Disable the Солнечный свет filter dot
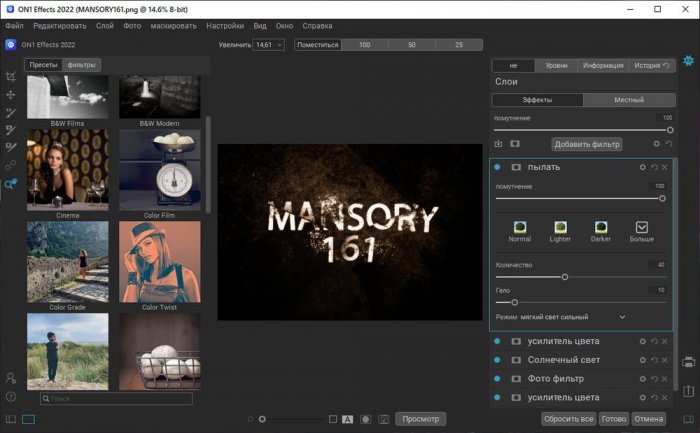700x433 pixels. 498,358
